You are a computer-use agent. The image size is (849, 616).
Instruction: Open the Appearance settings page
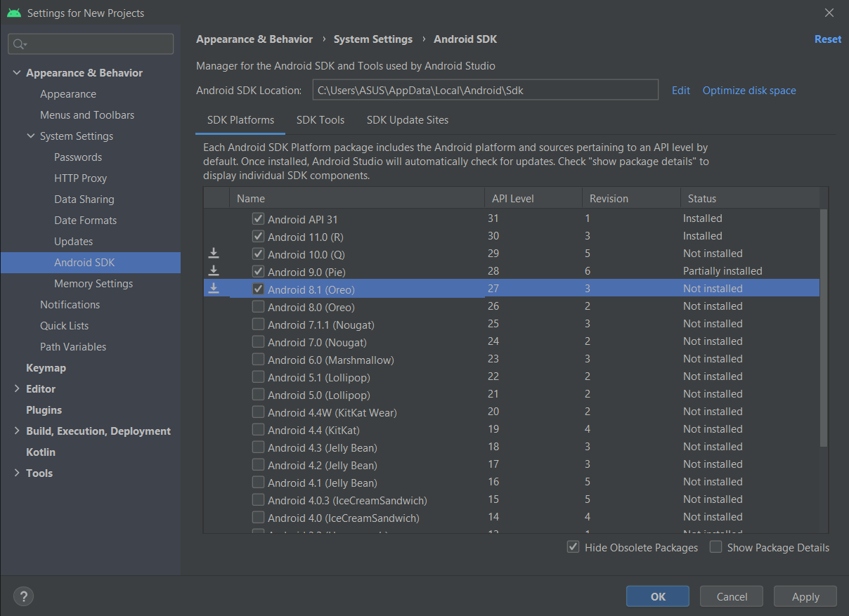click(x=68, y=94)
